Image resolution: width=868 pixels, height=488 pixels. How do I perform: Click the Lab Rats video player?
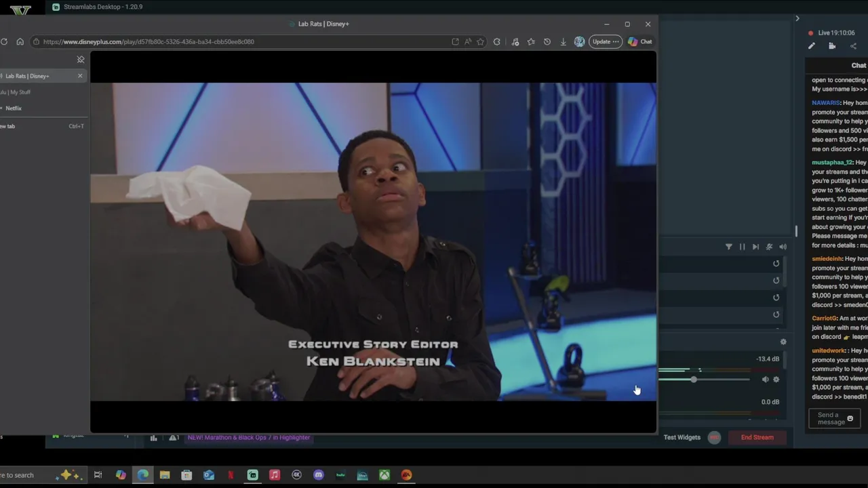point(373,242)
